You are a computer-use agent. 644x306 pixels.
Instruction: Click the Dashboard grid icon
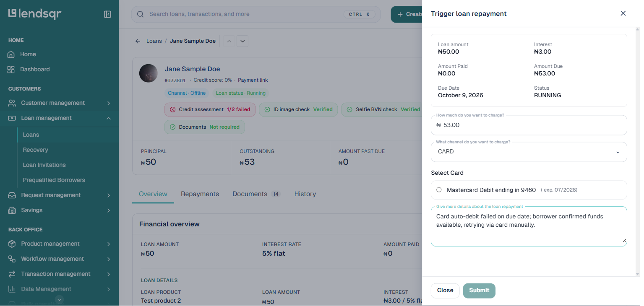coord(11,70)
